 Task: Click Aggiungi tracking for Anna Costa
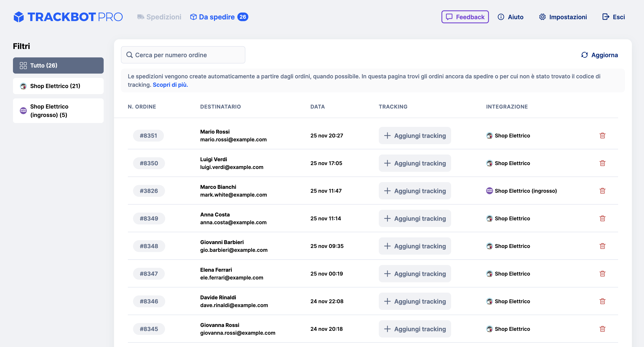point(414,218)
